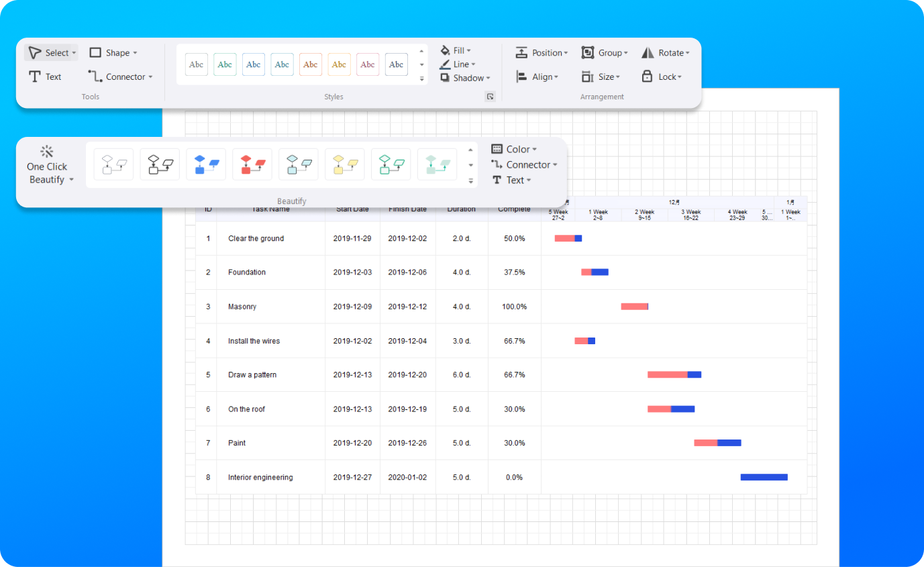
Task: Click the One Click Beautify icon
Action: point(46,151)
